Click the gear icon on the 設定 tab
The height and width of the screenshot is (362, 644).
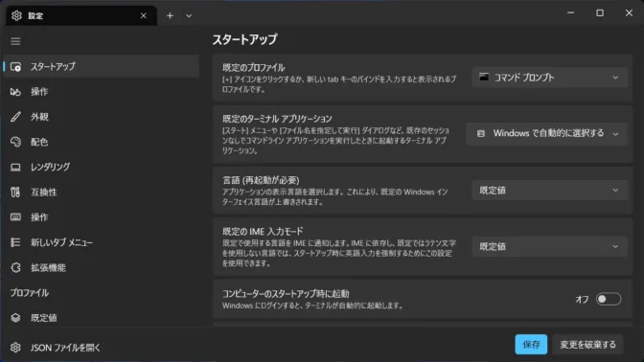point(16,15)
